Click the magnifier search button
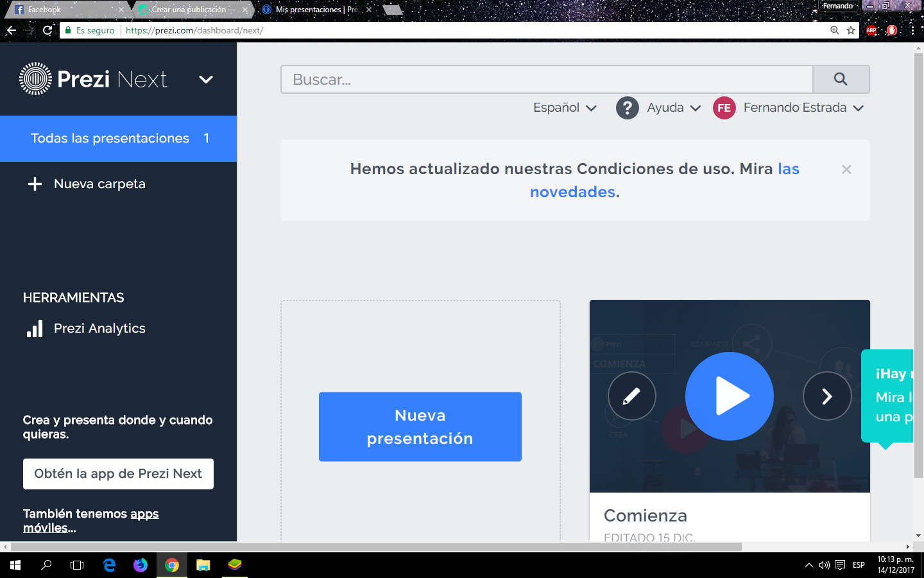This screenshot has width=924, height=578. [x=841, y=80]
